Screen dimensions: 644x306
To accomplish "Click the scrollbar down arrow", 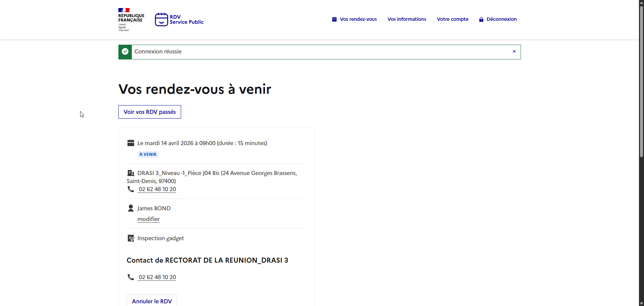I will [641, 304].
